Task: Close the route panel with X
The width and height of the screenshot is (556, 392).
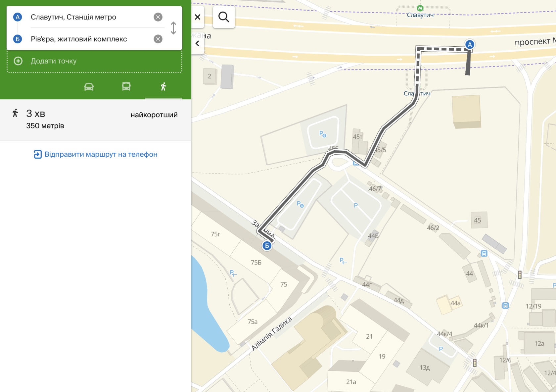Action: (x=198, y=17)
